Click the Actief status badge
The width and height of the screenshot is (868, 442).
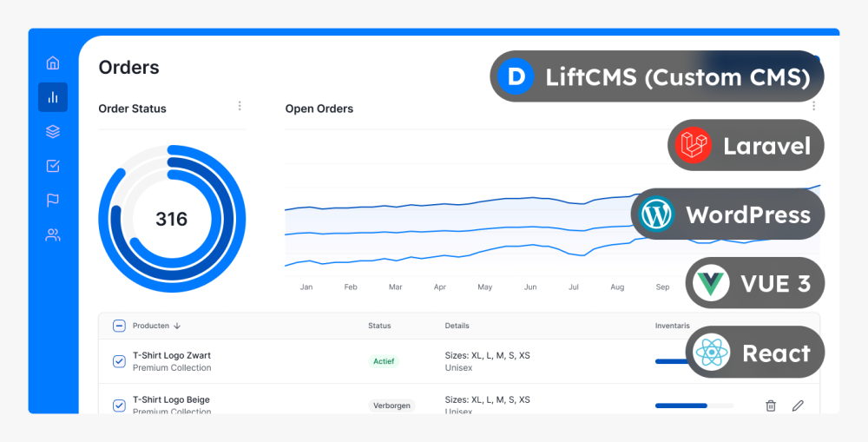[384, 361]
